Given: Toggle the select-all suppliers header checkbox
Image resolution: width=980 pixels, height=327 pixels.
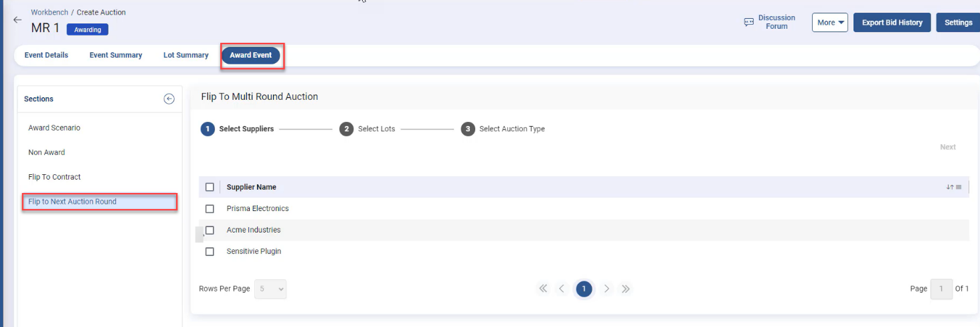Looking at the screenshot, I should 210,187.
